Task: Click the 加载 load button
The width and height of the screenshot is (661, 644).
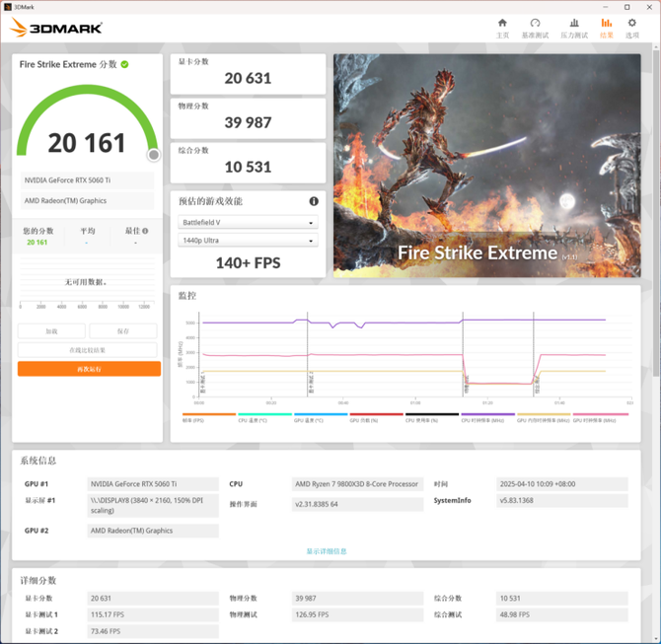Action: (51, 331)
